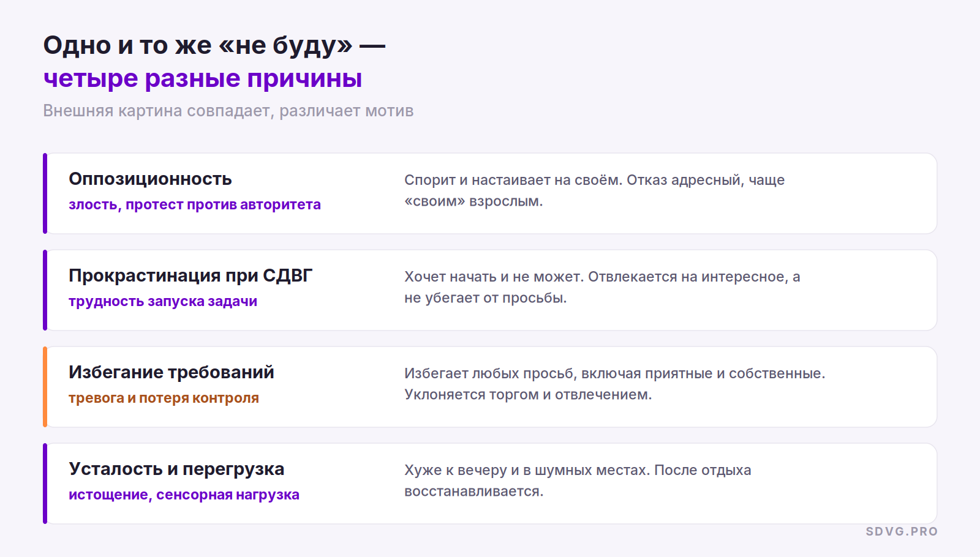This screenshot has height=557, width=980.
Task: Click description starting «Хуже к вечеру»
Action: click(578, 480)
